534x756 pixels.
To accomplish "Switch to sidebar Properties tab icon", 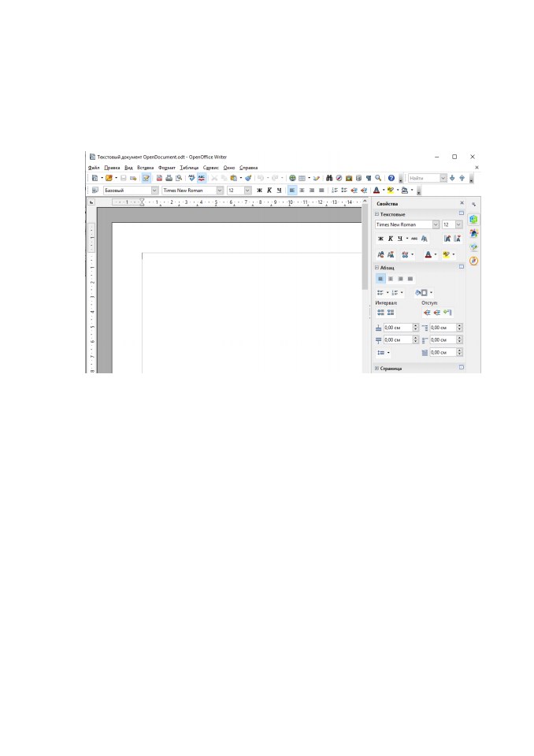I will (473, 220).
